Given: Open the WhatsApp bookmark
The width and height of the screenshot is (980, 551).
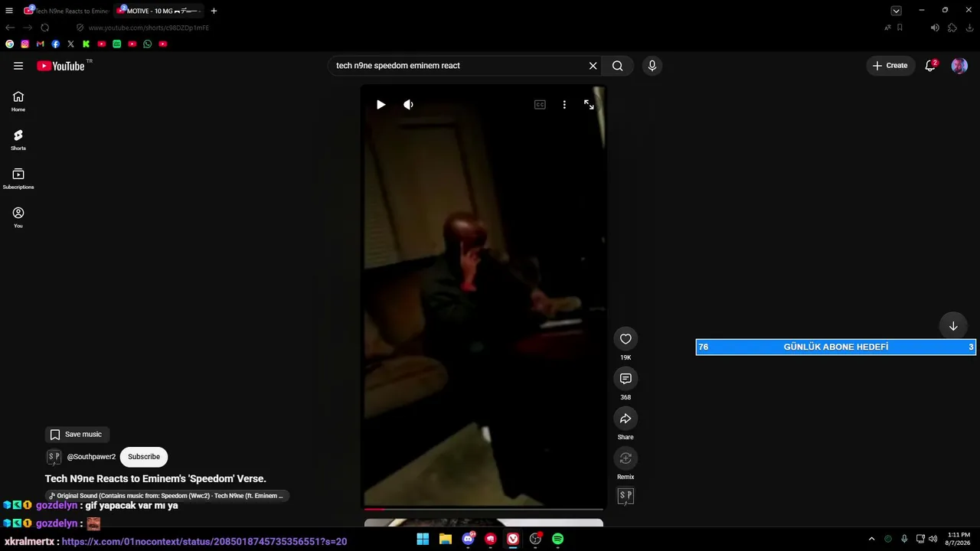Looking at the screenshot, I should (147, 44).
